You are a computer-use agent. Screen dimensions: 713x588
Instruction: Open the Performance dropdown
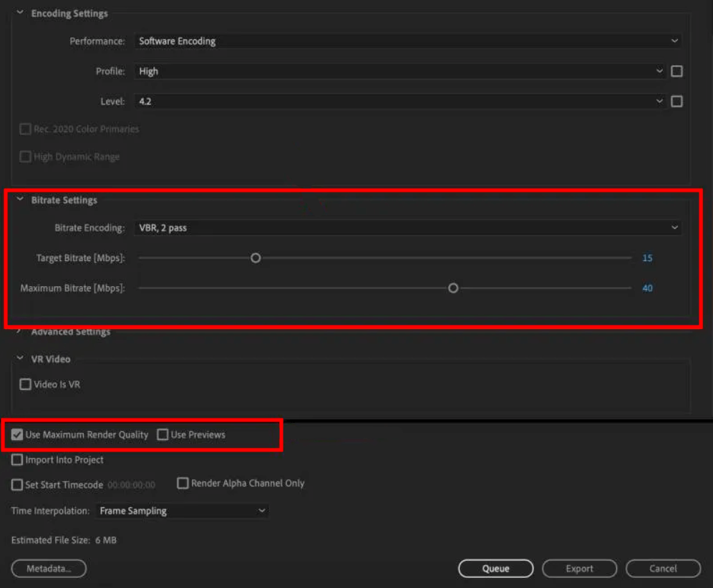[x=407, y=41]
